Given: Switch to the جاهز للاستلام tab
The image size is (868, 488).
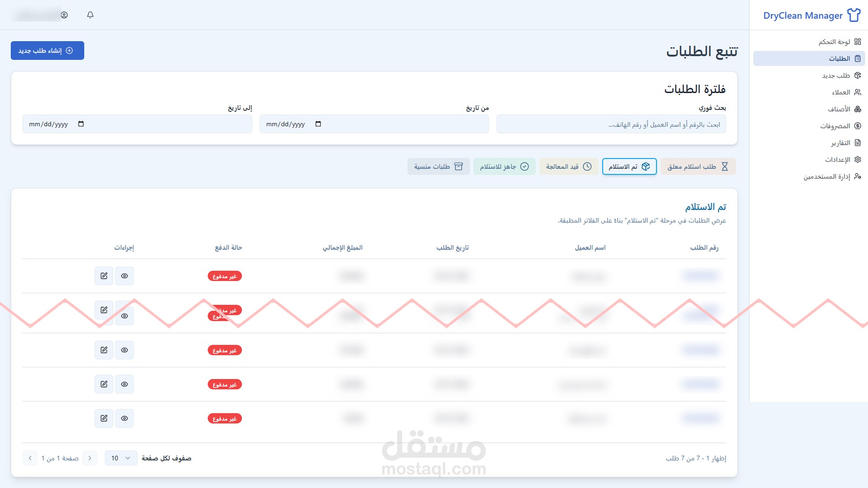Looking at the screenshot, I should coord(504,166).
